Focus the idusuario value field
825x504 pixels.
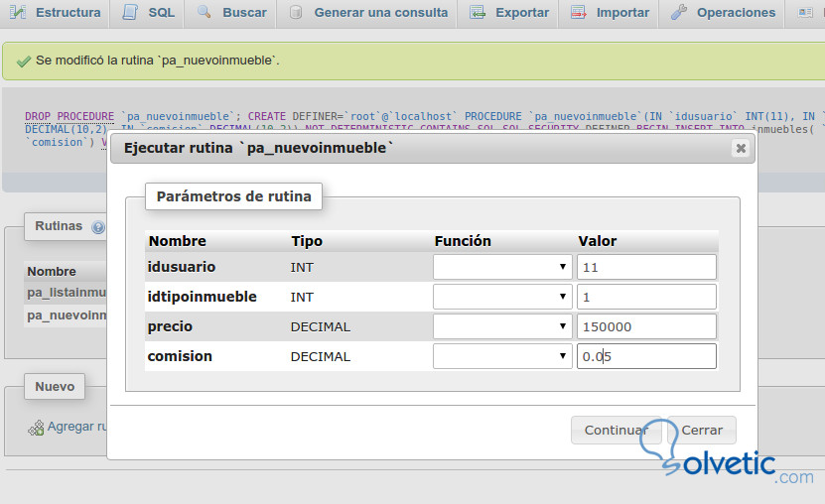tap(646, 267)
